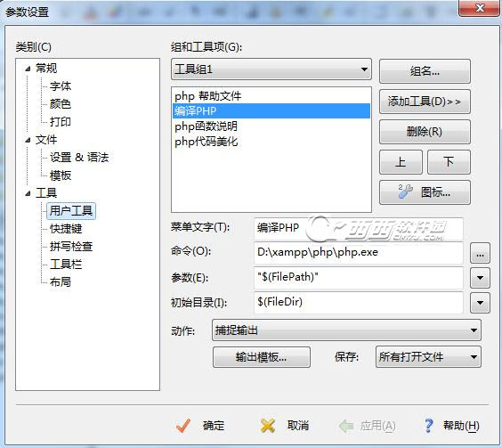
Task: Click the 添加工具(D)>> button
Action: 425,102
